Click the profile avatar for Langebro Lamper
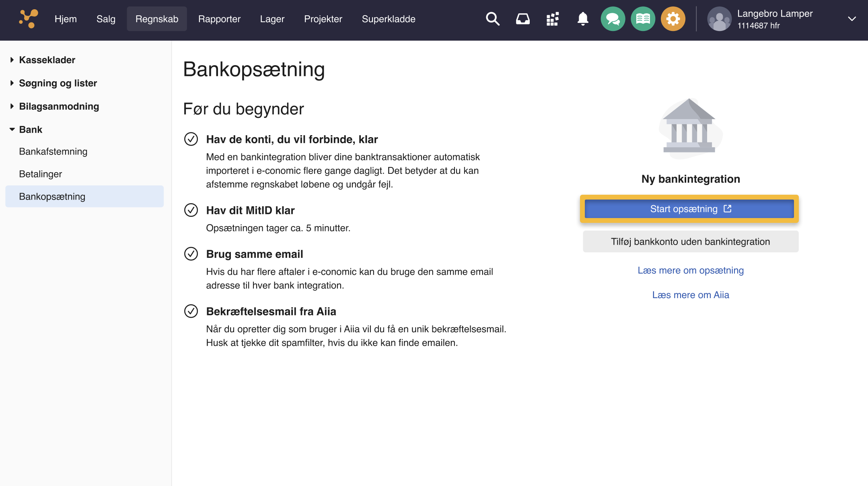 coord(719,19)
